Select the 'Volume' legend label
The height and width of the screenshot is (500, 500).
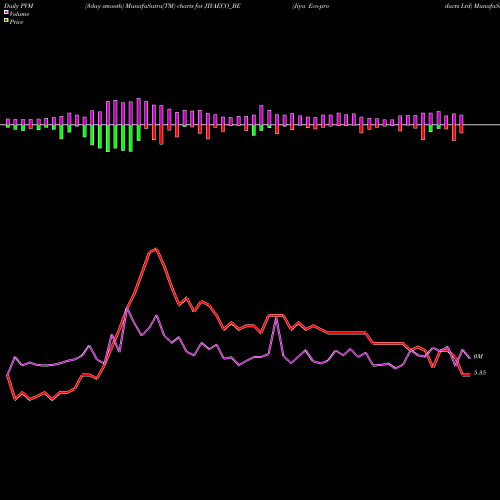tap(19, 14)
